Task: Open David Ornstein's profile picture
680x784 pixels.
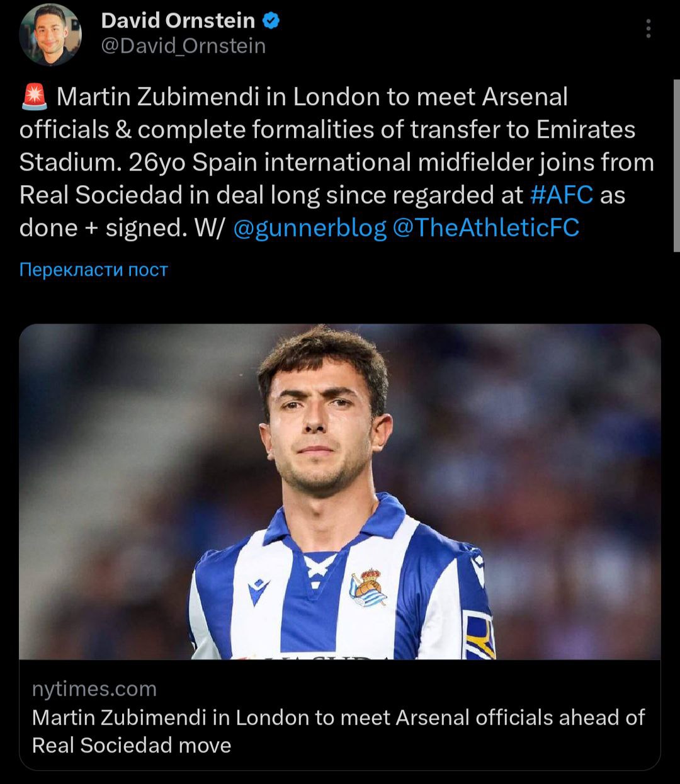Action: pos(50,35)
